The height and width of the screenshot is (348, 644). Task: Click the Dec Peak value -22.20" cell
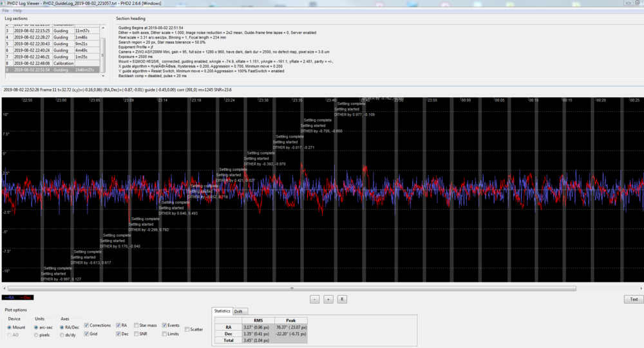(291, 334)
